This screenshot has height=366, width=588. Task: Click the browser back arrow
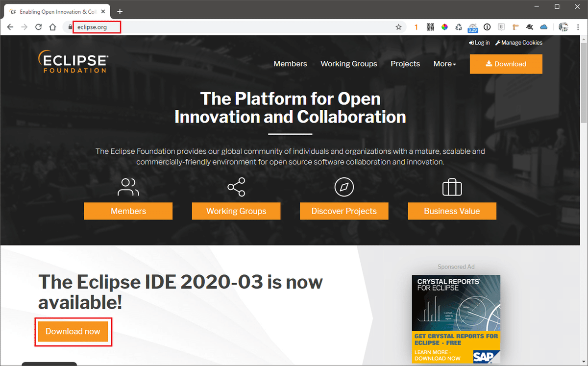(10, 27)
